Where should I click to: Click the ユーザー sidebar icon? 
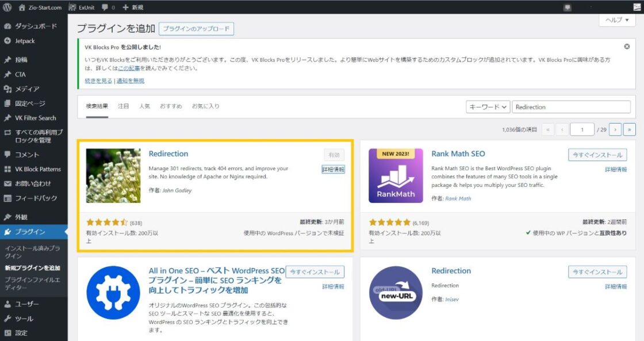pyautogui.click(x=8, y=304)
